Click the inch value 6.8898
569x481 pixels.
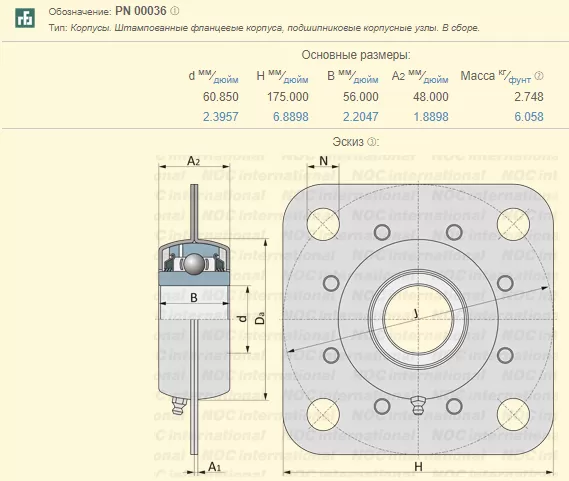point(291,117)
